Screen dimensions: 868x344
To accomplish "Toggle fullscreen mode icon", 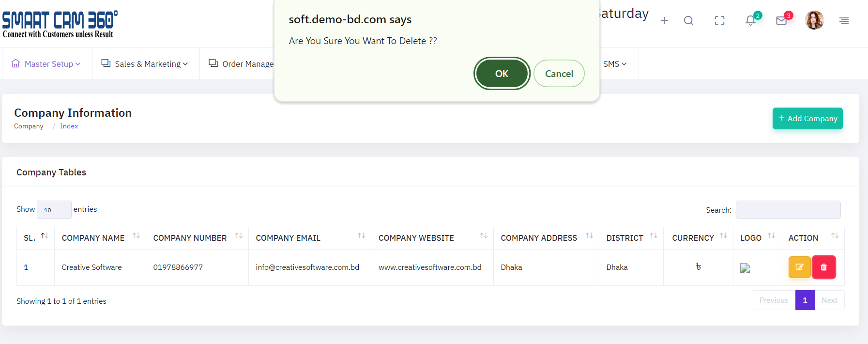I will tap(719, 20).
